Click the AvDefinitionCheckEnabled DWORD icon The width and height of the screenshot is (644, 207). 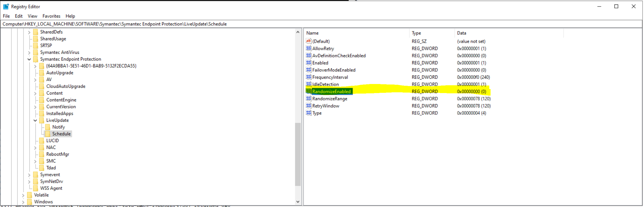point(309,55)
